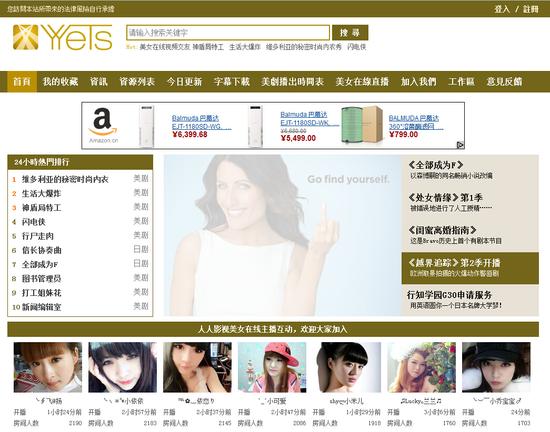Open the YYeTs logo homepage link
The height and width of the screenshot is (432, 550).
click(x=62, y=38)
